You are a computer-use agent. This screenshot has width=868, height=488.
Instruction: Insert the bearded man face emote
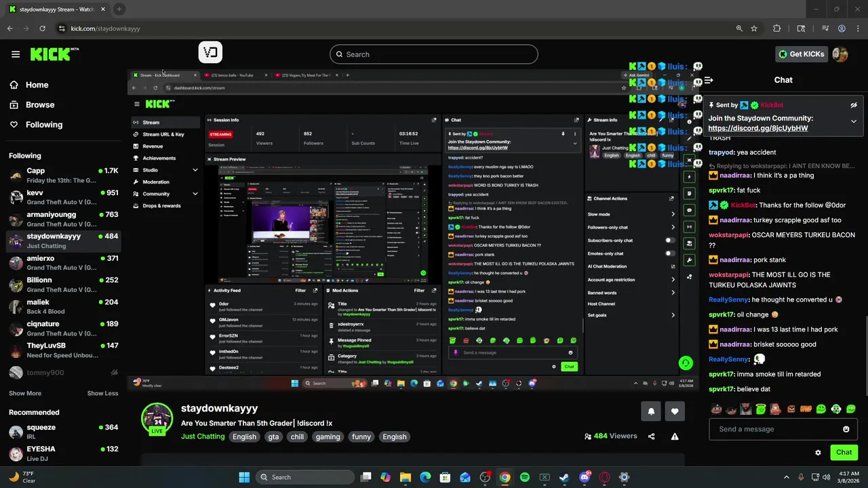coord(746,409)
